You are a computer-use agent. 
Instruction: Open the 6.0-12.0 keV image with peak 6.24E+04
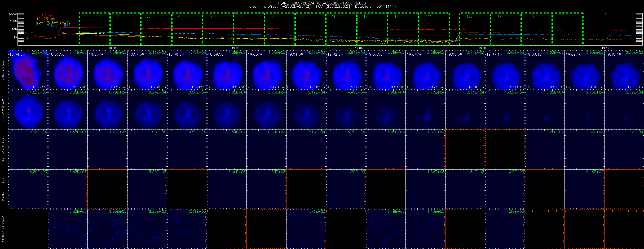(147, 110)
